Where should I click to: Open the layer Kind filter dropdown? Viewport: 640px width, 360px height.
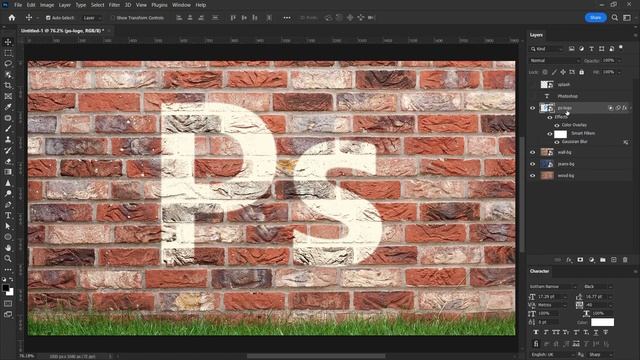[547, 49]
